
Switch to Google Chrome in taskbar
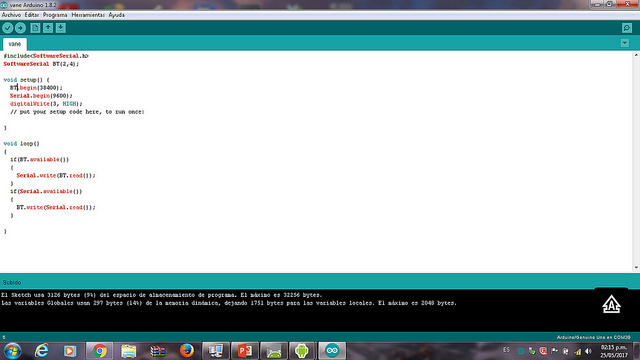tap(100, 351)
